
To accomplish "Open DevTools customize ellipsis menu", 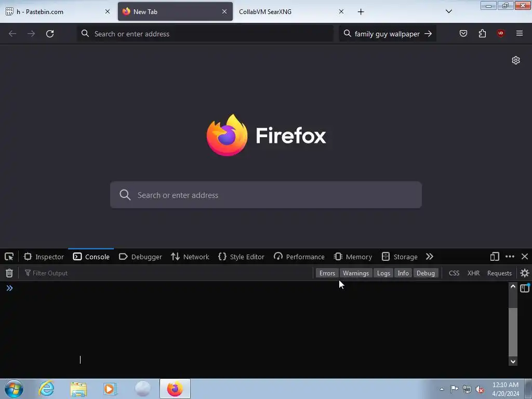I will (510, 257).
